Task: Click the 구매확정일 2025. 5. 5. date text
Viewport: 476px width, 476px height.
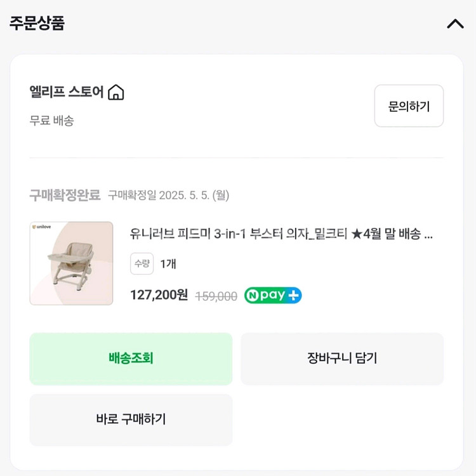Action: 168,195
